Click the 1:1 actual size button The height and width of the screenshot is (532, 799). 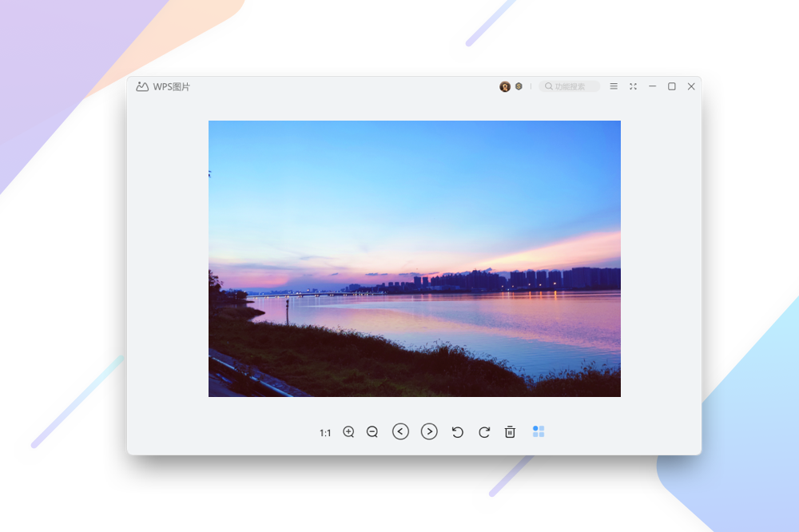coord(325,433)
